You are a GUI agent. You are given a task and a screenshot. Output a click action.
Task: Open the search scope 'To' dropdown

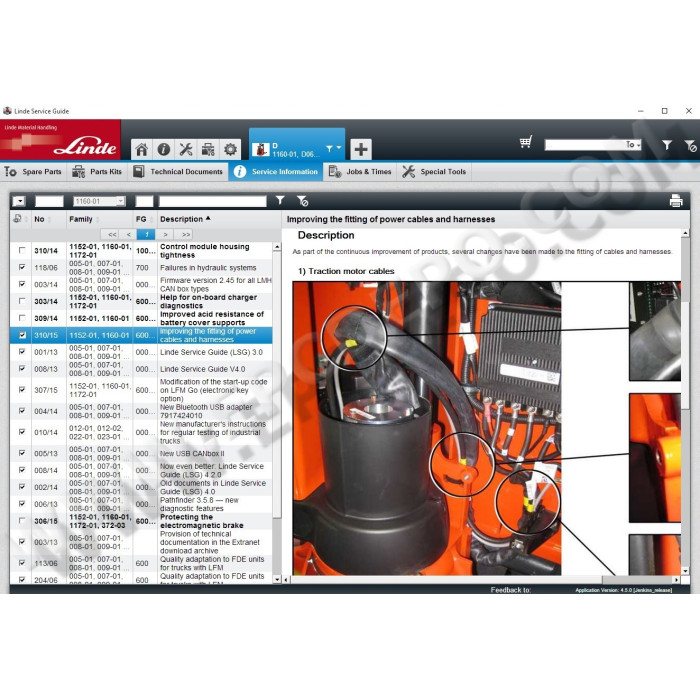[x=633, y=145]
